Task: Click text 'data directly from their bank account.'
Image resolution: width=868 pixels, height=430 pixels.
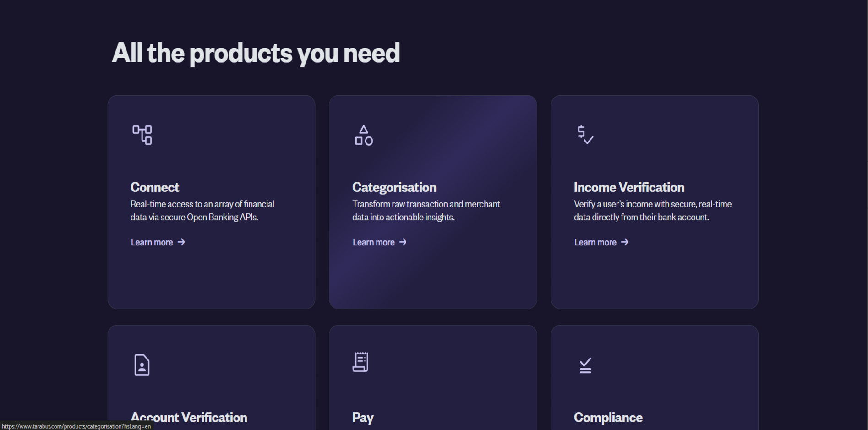Action: click(x=641, y=217)
